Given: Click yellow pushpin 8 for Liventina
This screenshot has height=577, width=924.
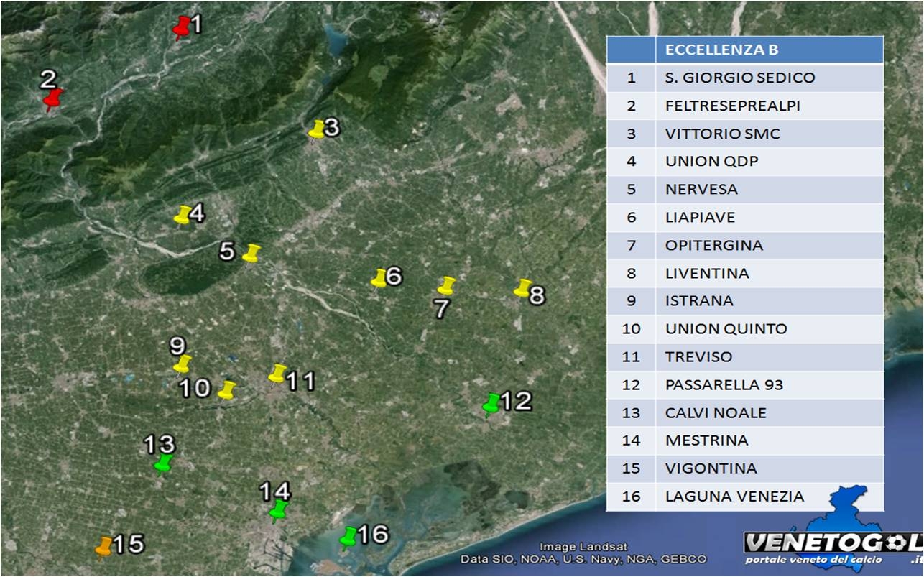Looking at the screenshot, I should [x=522, y=288].
